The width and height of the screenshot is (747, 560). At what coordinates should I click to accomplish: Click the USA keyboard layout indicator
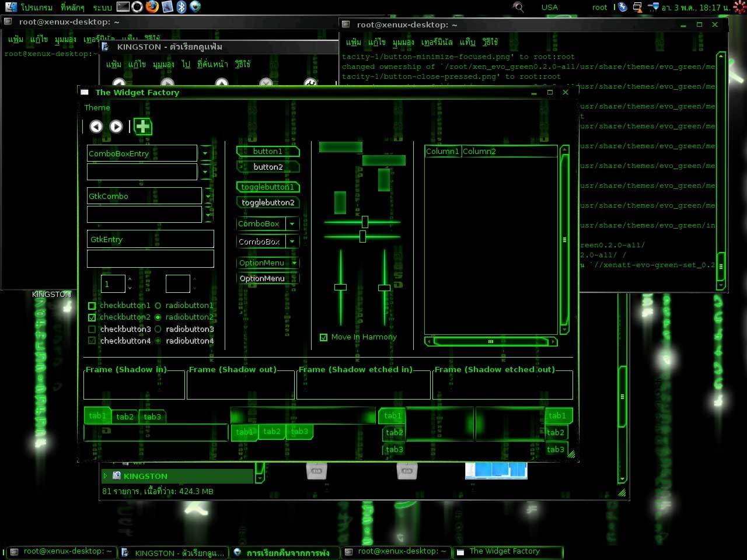click(549, 7)
